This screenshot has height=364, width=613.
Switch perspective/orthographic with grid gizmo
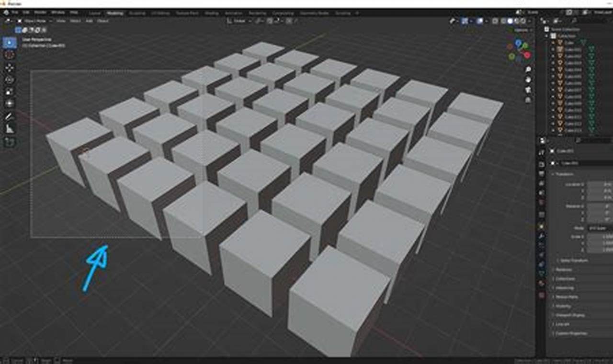tap(528, 100)
